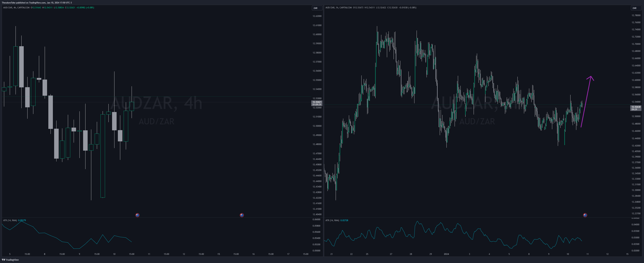The width and height of the screenshot is (644, 263).
Task: Click the 17 date label on the 4h time axis
Action: tap(288, 254)
